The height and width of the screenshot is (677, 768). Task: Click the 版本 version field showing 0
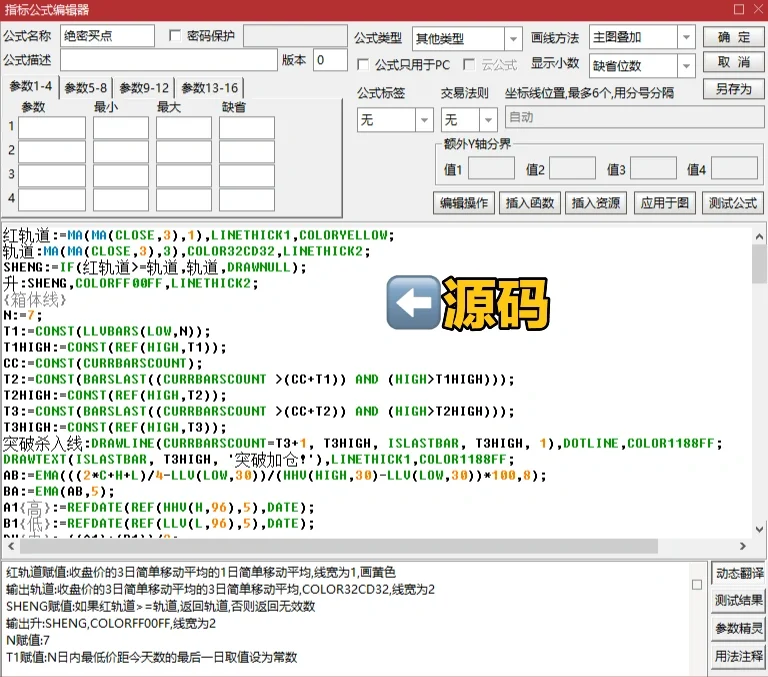point(330,60)
